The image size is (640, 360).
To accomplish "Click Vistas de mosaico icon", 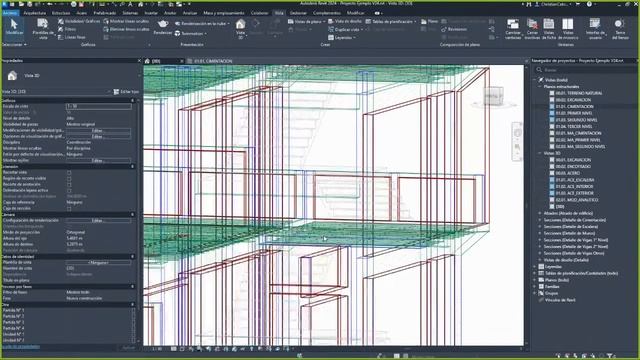I will pyautogui.click(x=568, y=29).
